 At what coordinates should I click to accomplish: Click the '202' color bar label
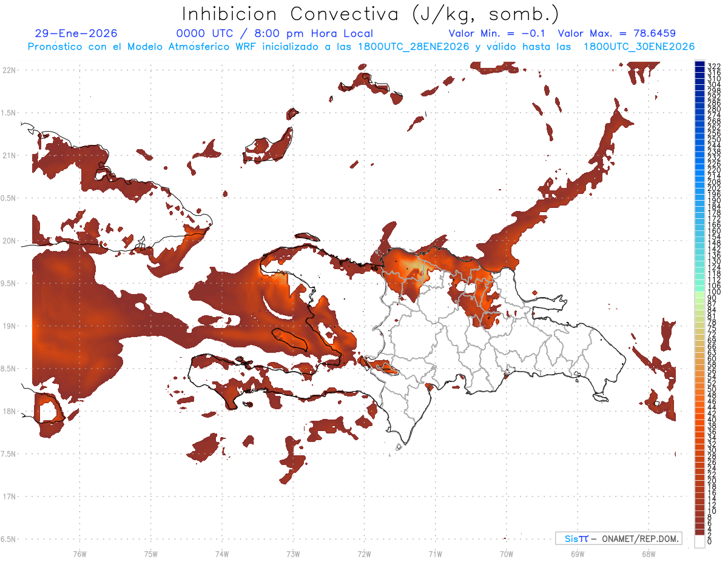tap(714, 188)
